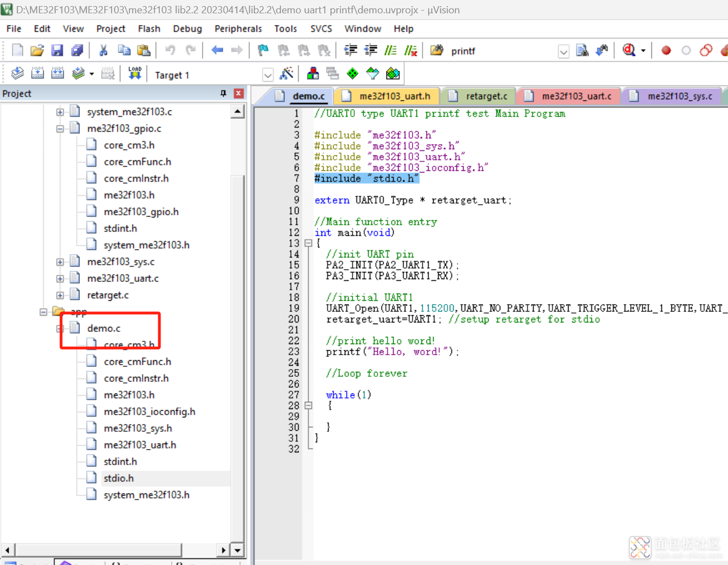728x565 pixels.
Task: Expand the me32f103_uart.c tree node
Action: pyautogui.click(x=60, y=279)
